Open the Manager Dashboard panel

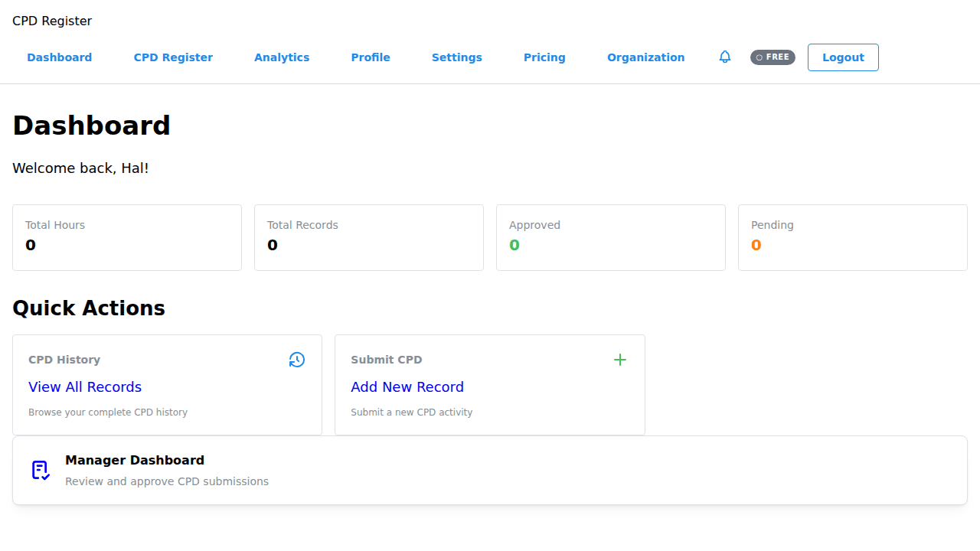(x=490, y=469)
